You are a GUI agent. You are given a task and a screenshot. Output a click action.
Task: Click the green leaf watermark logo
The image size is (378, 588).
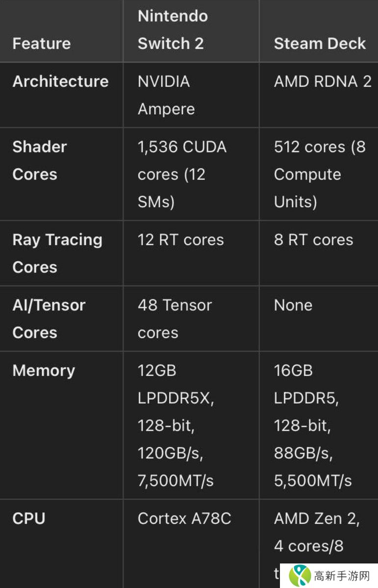click(301, 574)
